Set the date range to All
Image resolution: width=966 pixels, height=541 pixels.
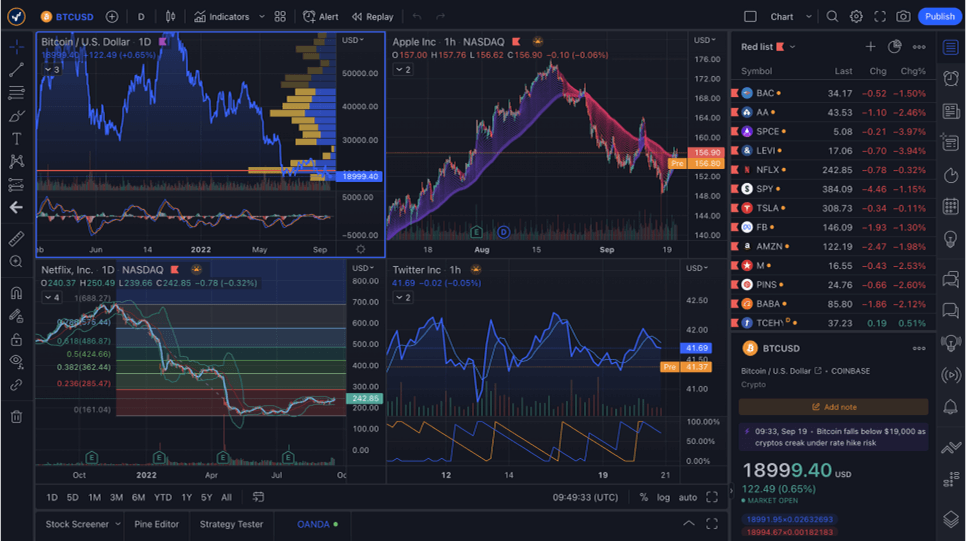tap(227, 497)
